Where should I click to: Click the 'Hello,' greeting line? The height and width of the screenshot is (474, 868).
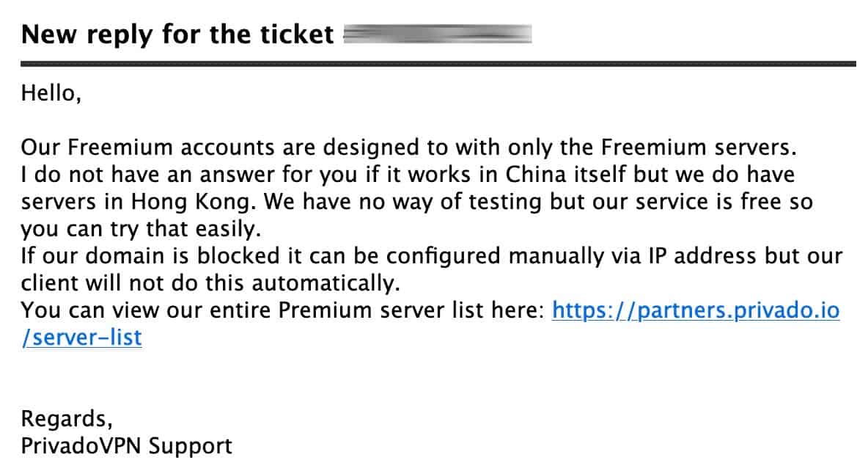51,93
